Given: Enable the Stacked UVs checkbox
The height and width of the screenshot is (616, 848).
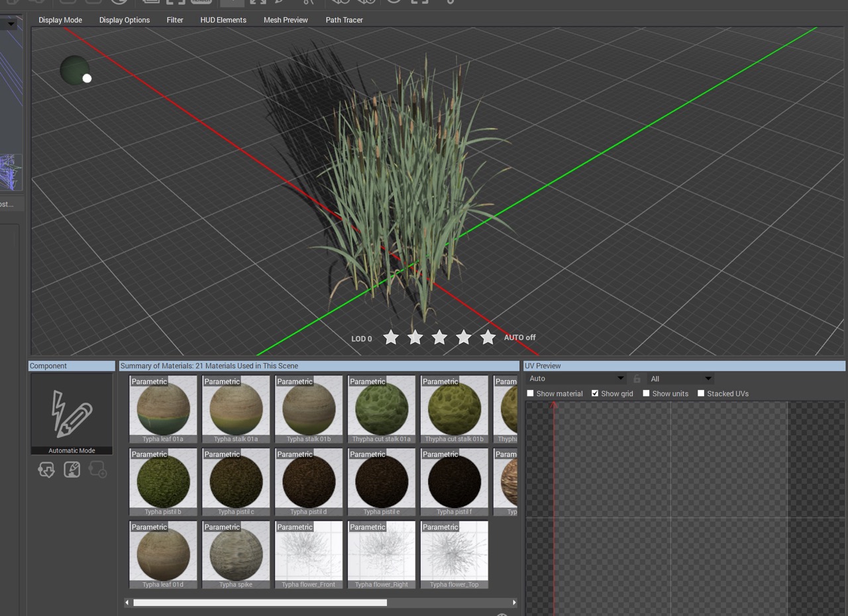Looking at the screenshot, I should click(x=701, y=393).
